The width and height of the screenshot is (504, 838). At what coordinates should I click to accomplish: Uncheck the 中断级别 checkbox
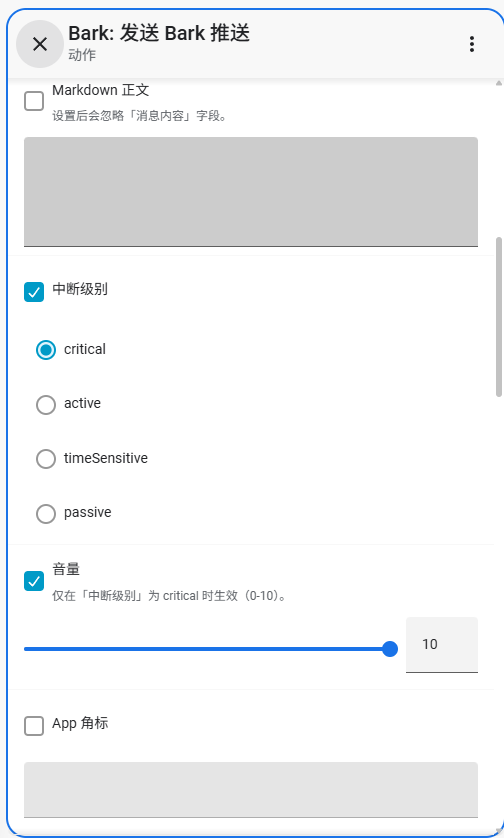pos(34,292)
